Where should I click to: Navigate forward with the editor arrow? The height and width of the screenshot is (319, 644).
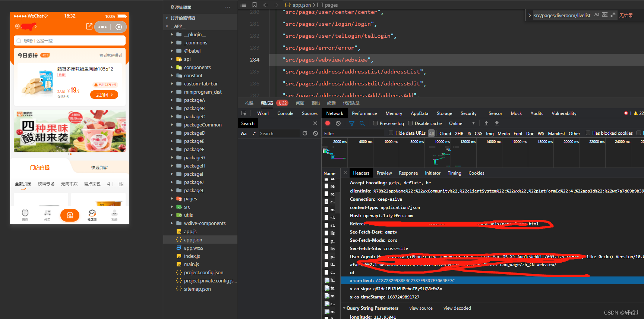276,5
